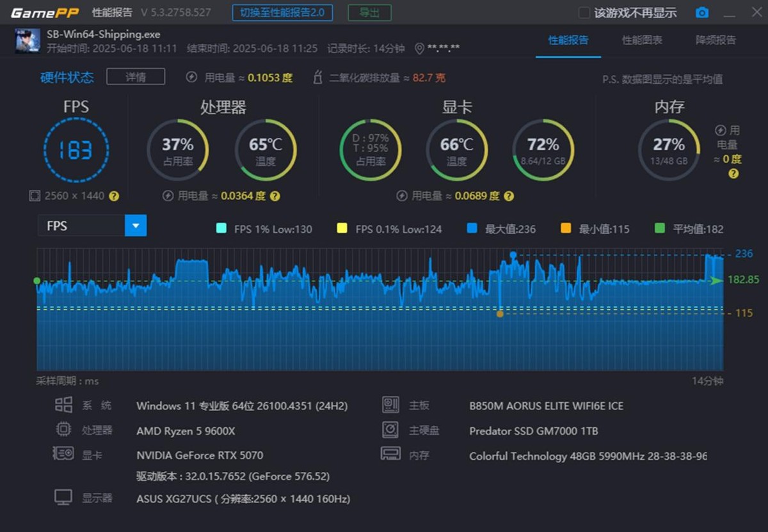This screenshot has width=768, height=532.
Task: Click GPU D:97% T:95% usage gauge
Action: click(x=371, y=150)
